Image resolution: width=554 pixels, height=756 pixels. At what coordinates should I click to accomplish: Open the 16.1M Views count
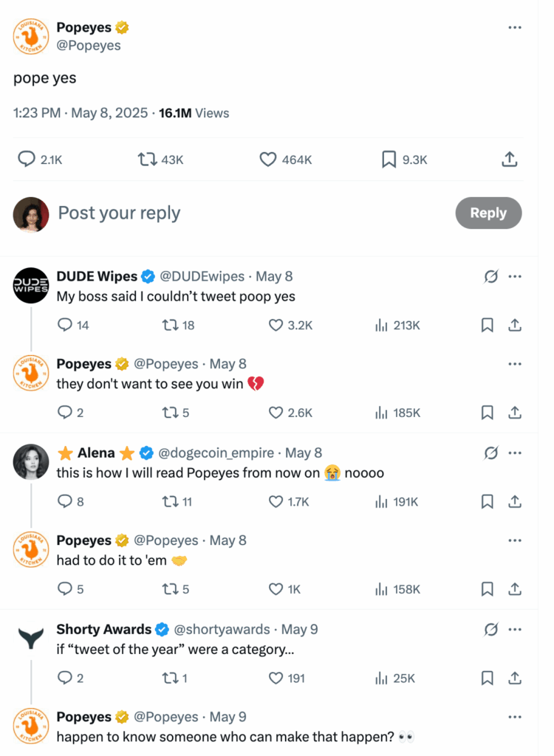tap(192, 113)
